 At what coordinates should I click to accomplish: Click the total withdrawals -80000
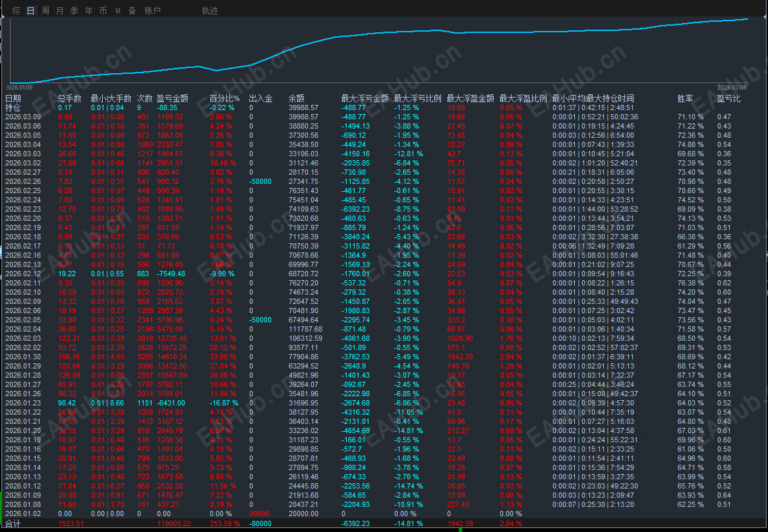pyautogui.click(x=260, y=523)
